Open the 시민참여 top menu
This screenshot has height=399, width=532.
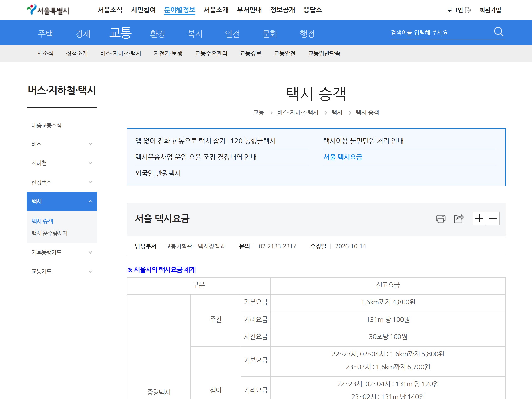tap(143, 10)
